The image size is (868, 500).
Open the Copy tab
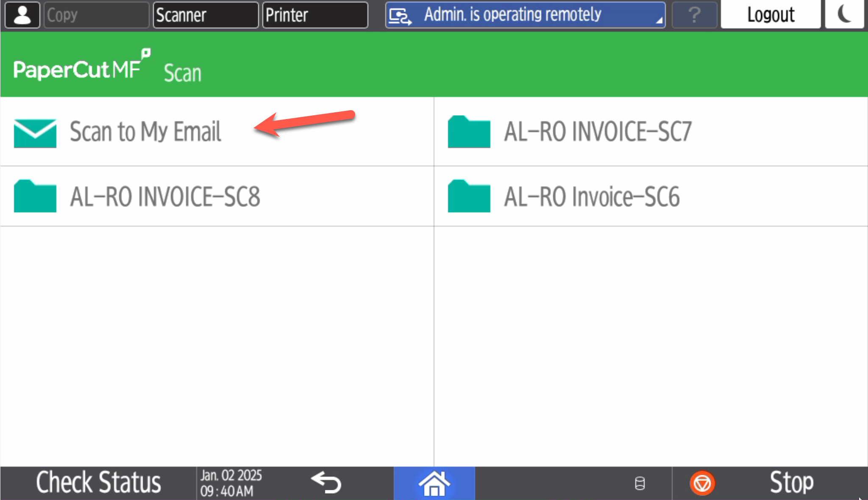point(96,15)
